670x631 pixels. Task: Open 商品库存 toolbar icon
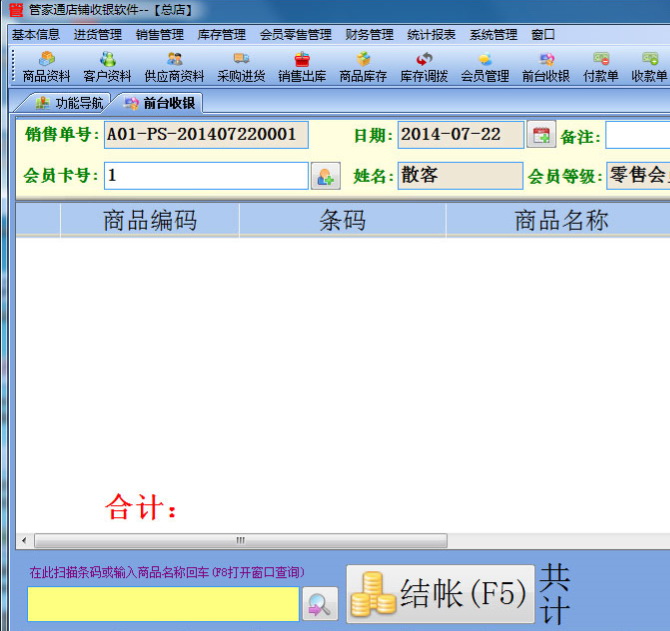363,67
